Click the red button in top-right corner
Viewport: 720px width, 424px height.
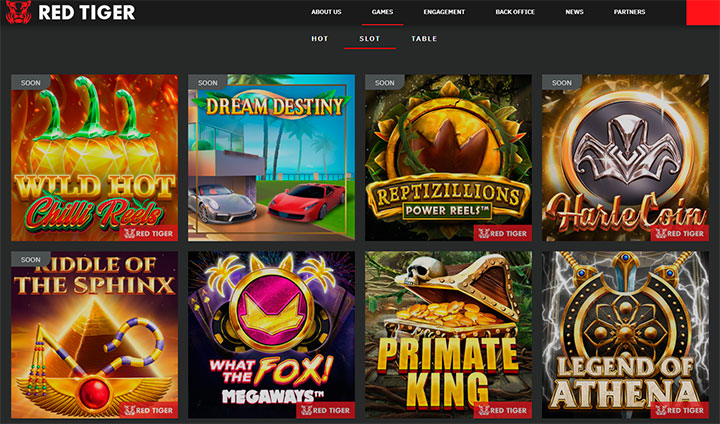[703, 12]
